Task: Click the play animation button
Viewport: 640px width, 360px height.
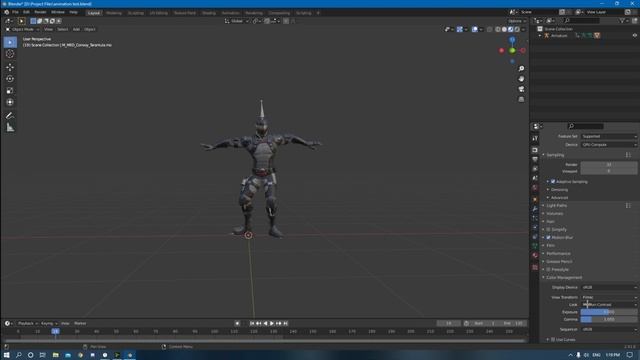Action: (x=272, y=323)
